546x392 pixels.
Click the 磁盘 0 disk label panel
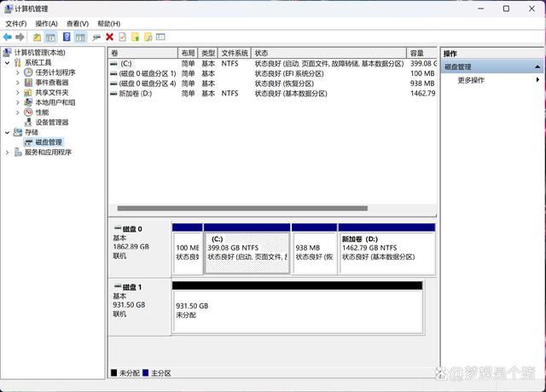[x=140, y=248]
